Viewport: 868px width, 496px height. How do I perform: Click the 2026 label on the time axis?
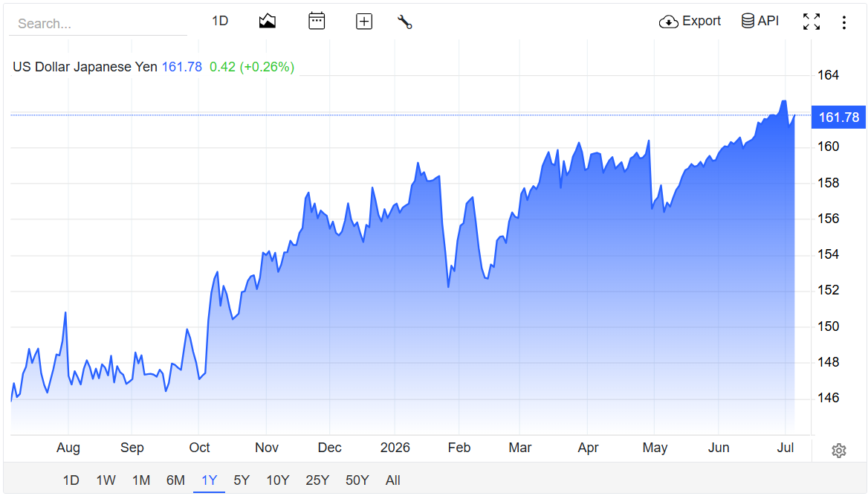(x=395, y=447)
